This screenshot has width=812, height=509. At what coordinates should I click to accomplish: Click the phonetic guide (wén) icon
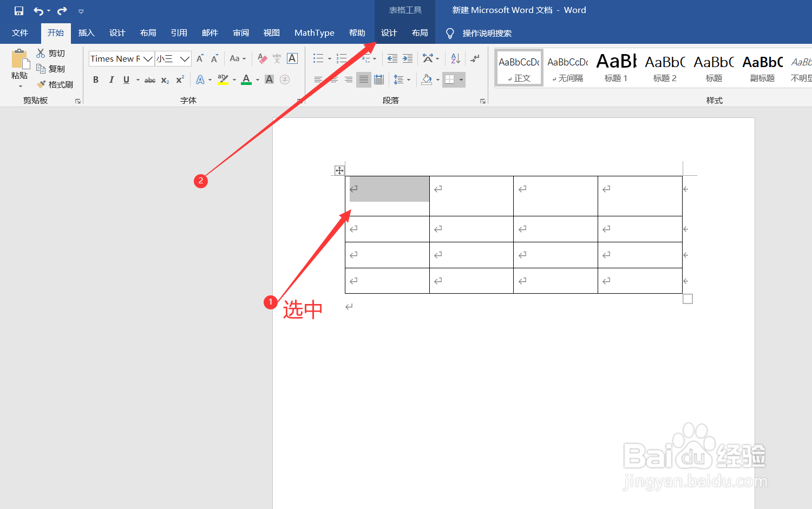[277, 58]
